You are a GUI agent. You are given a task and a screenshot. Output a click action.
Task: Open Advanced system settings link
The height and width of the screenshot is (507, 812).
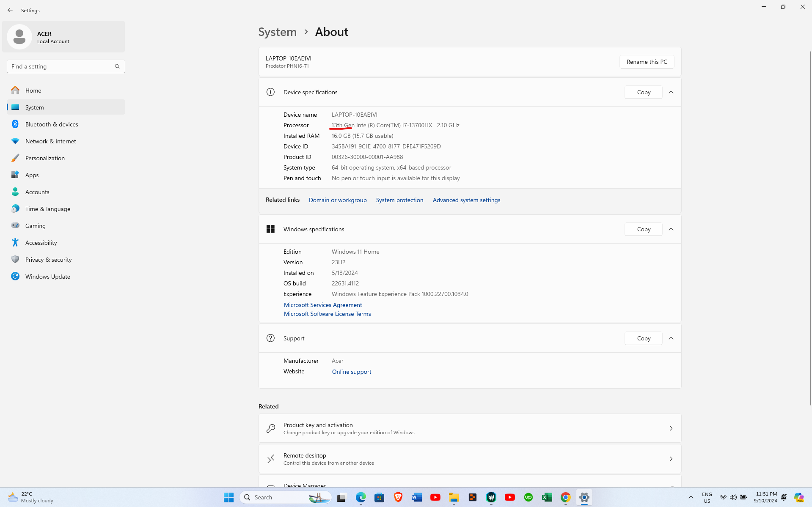coord(466,200)
